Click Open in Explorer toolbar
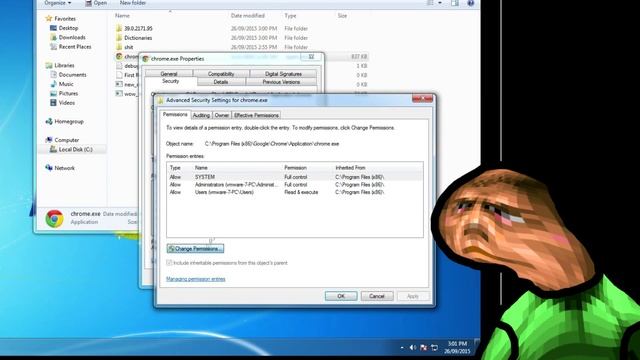Screen dimensions: 640x360 [97, 3]
